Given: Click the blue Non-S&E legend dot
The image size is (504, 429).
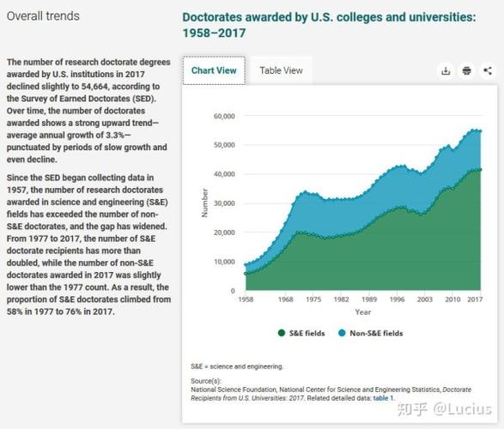Looking at the screenshot, I should 342,333.
